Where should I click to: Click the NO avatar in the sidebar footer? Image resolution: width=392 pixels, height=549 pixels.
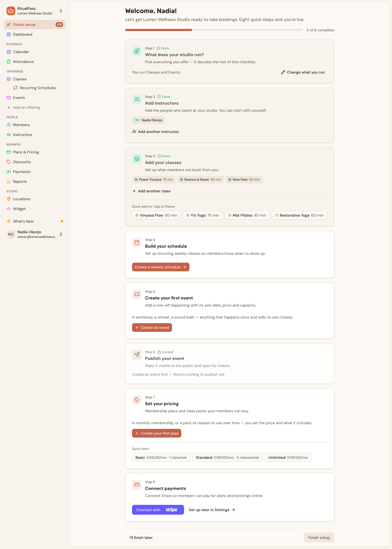pyautogui.click(x=11, y=234)
